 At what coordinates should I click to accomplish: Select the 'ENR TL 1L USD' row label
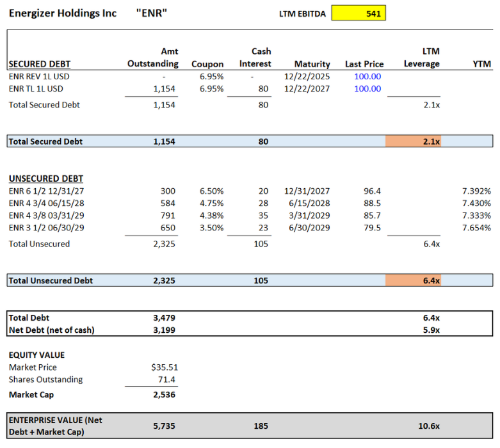[36, 89]
